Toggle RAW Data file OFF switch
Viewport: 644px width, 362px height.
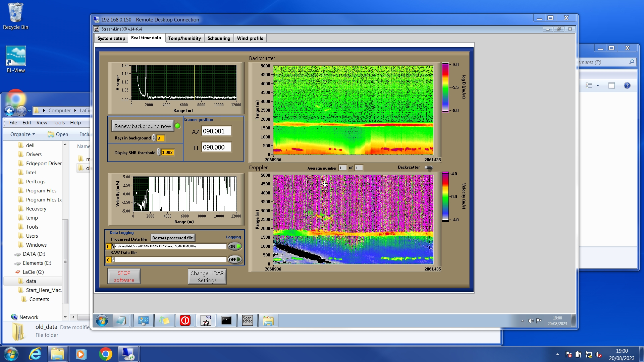(235, 259)
